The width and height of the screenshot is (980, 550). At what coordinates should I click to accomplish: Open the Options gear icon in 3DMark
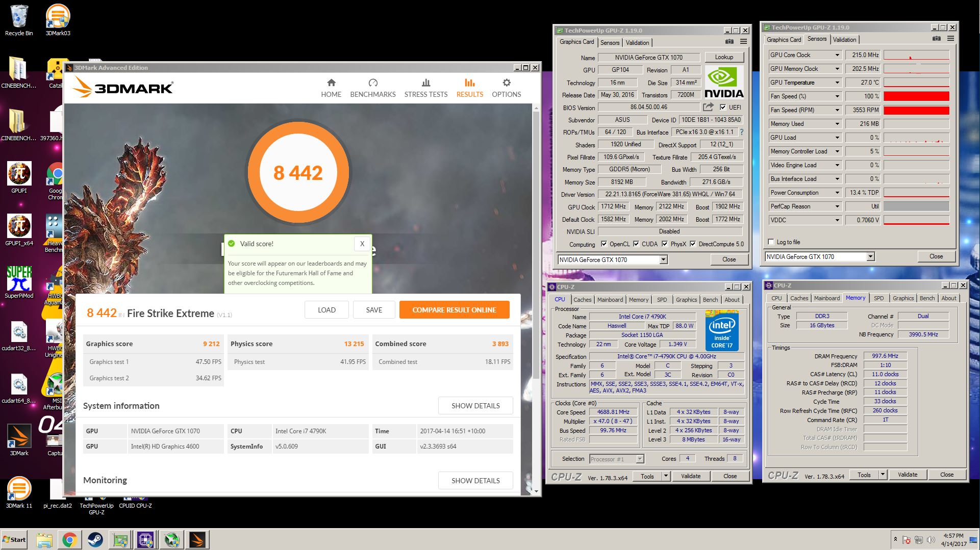507,83
